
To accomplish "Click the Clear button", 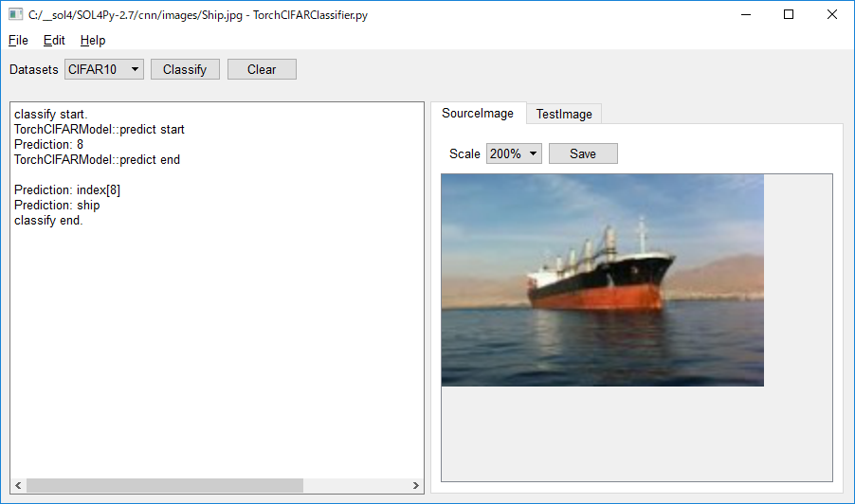I will [262, 70].
